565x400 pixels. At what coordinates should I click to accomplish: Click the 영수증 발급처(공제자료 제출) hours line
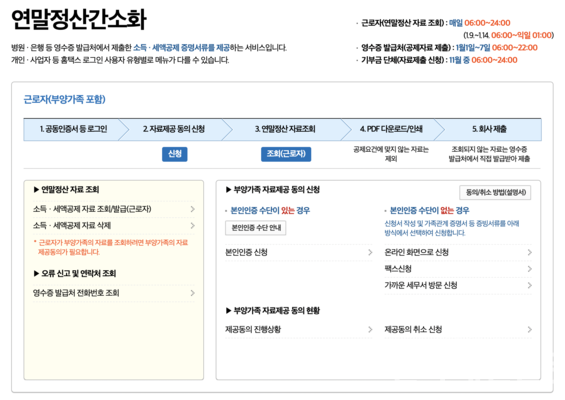(449, 48)
